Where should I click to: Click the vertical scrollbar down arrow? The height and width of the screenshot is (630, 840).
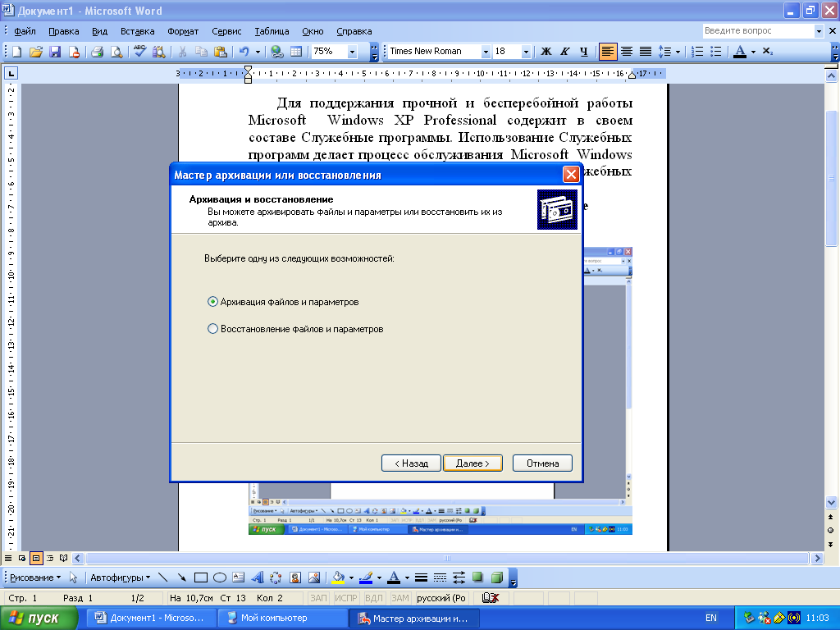(831, 503)
